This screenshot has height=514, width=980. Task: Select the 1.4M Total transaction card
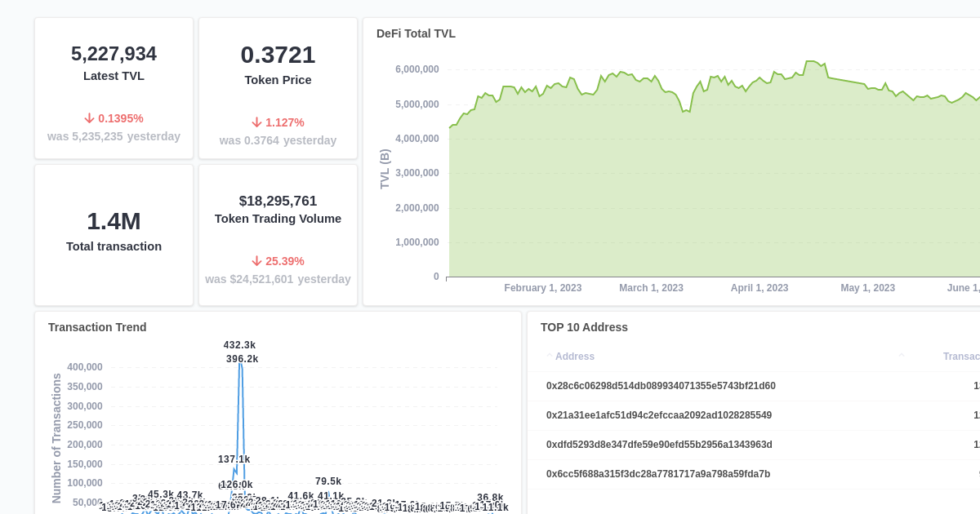coord(114,234)
